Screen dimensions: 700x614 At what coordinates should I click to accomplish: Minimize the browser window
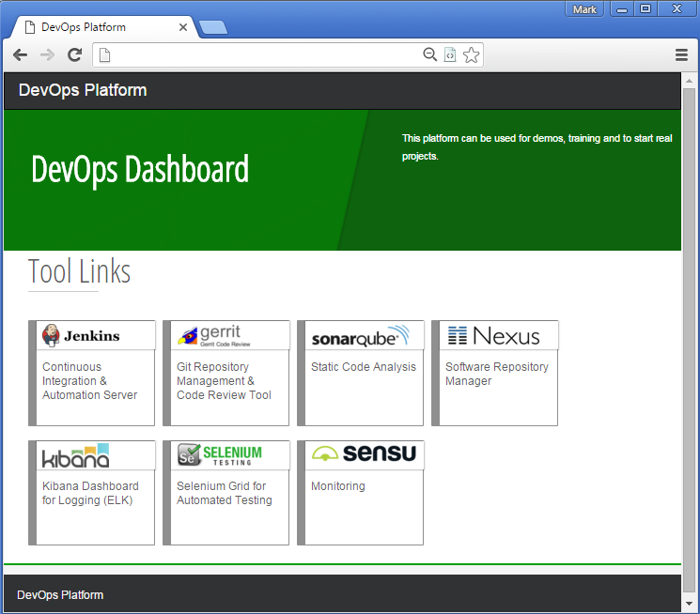point(622,9)
